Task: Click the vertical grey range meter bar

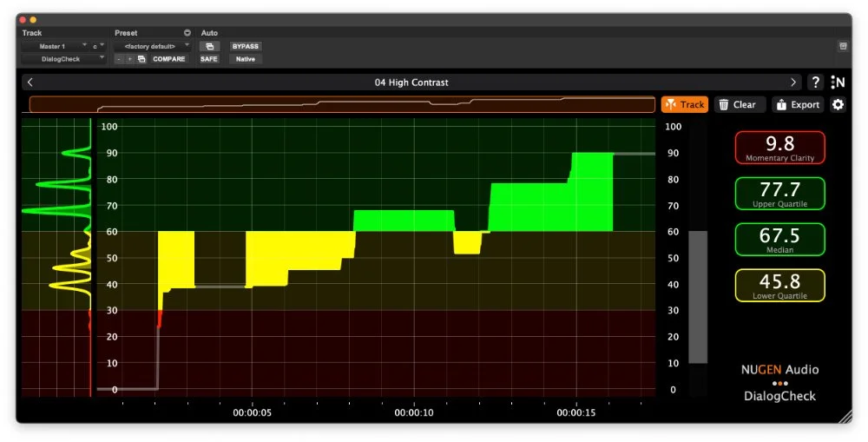Action: click(698, 297)
